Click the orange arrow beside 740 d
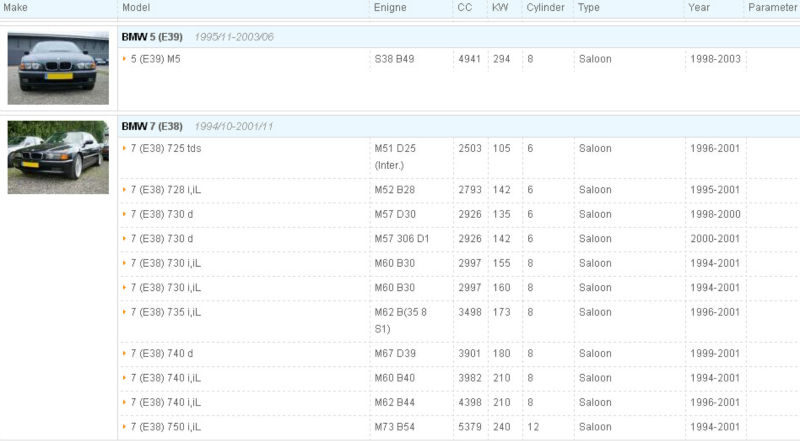800x442 pixels. [124, 354]
